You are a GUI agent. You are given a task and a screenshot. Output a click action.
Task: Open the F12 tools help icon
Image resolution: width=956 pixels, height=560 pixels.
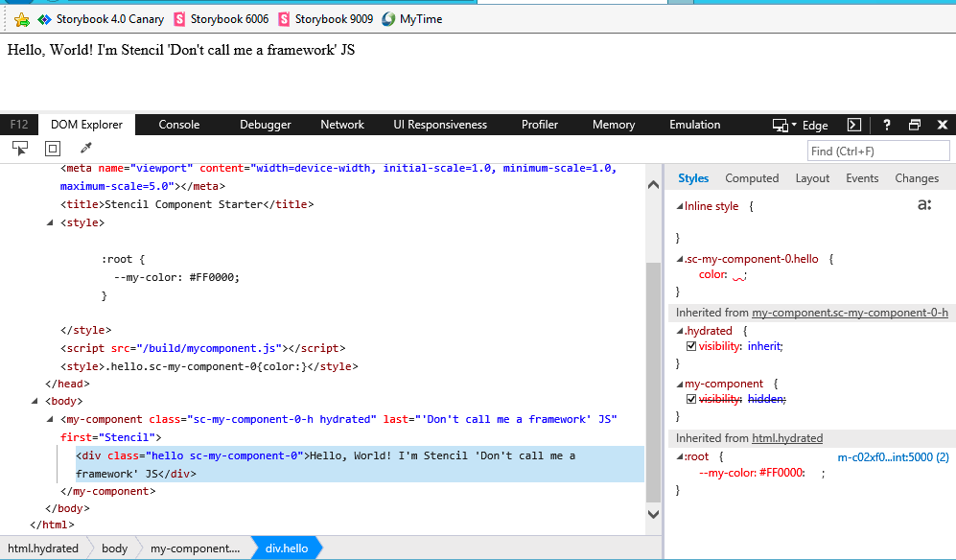coord(887,125)
